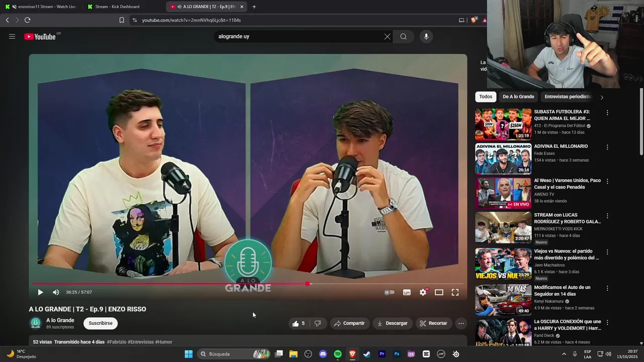The image size is (644, 362).
Task: Subscribe with the Suscribirse button
Action: click(x=101, y=323)
